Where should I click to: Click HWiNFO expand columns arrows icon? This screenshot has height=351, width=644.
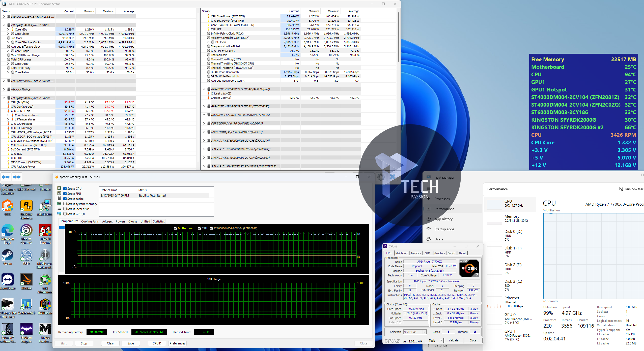coord(6,177)
